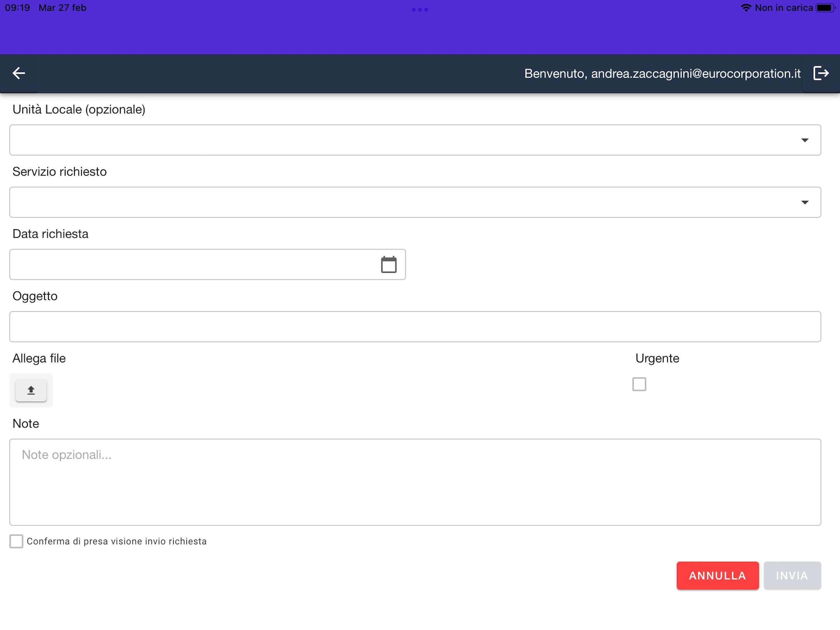Tap the Mar 27 feb date
The image size is (840, 630).
62,8
